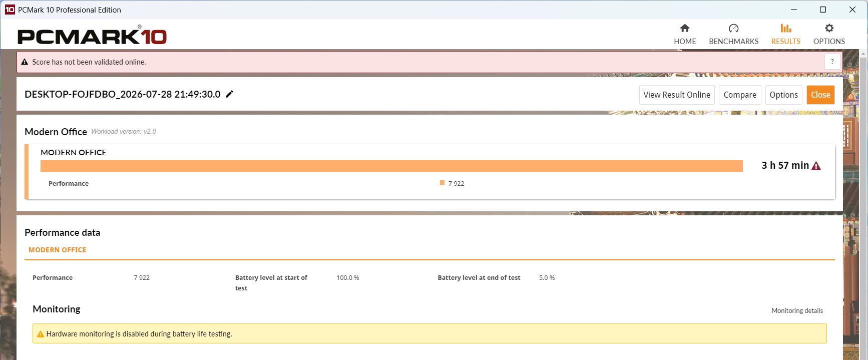Select the MODERN OFFICE performance data tab

point(57,250)
